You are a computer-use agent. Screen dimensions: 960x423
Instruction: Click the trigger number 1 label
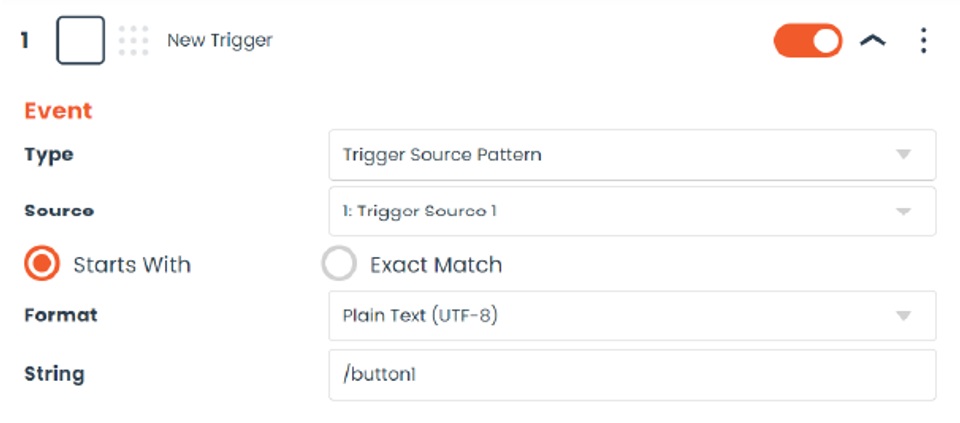tap(26, 41)
